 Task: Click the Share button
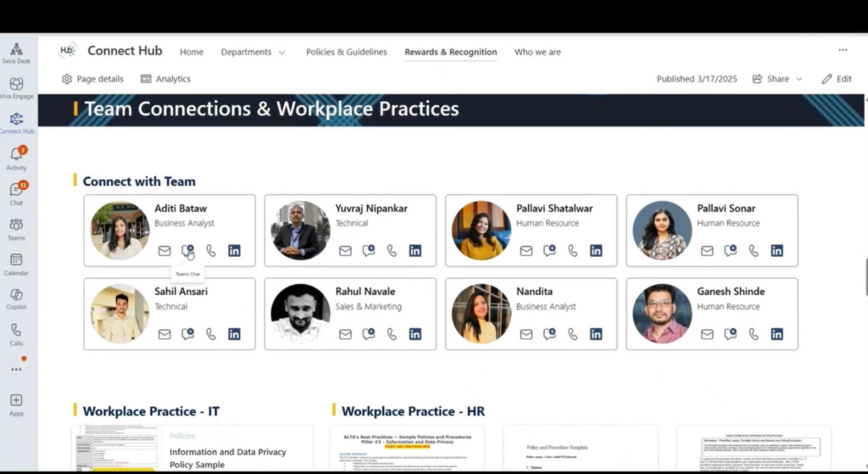pyautogui.click(x=771, y=79)
